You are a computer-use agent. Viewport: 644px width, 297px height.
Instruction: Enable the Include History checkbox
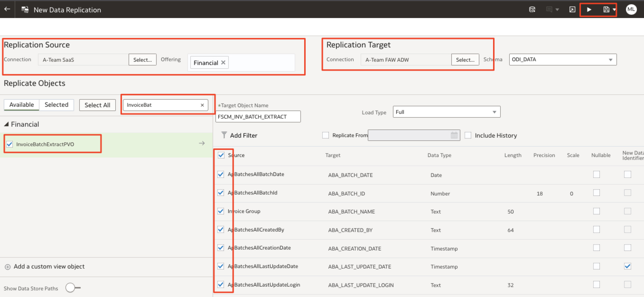click(x=468, y=135)
